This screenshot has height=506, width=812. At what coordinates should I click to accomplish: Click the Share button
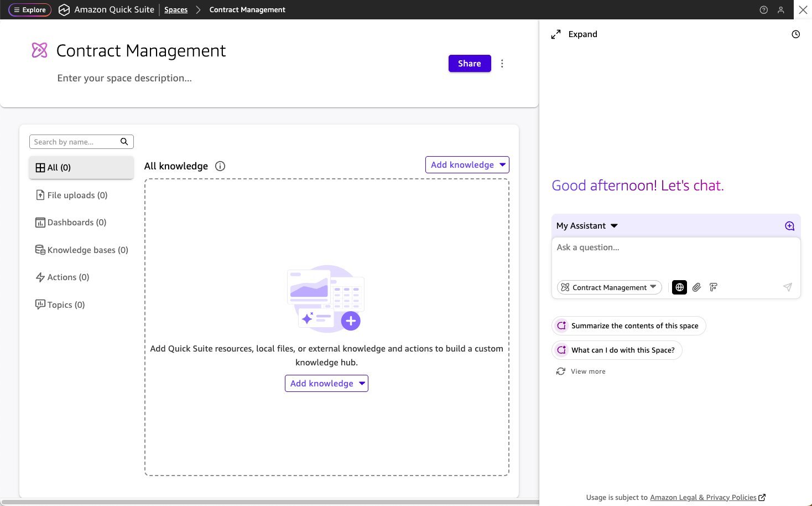(469, 63)
